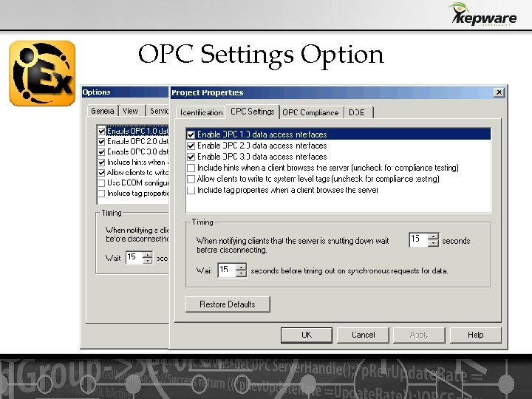Click the Options window title bar

point(125,92)
